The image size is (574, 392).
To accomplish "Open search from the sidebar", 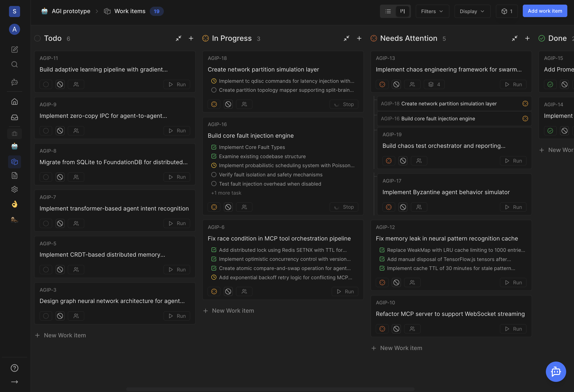I will click(x=15, y=64).
